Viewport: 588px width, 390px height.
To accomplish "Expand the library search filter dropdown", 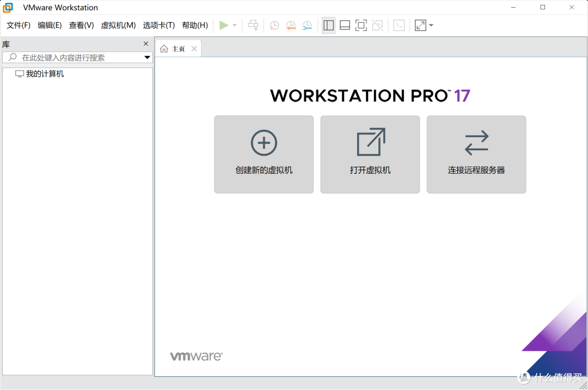I will tap(147, 57).
